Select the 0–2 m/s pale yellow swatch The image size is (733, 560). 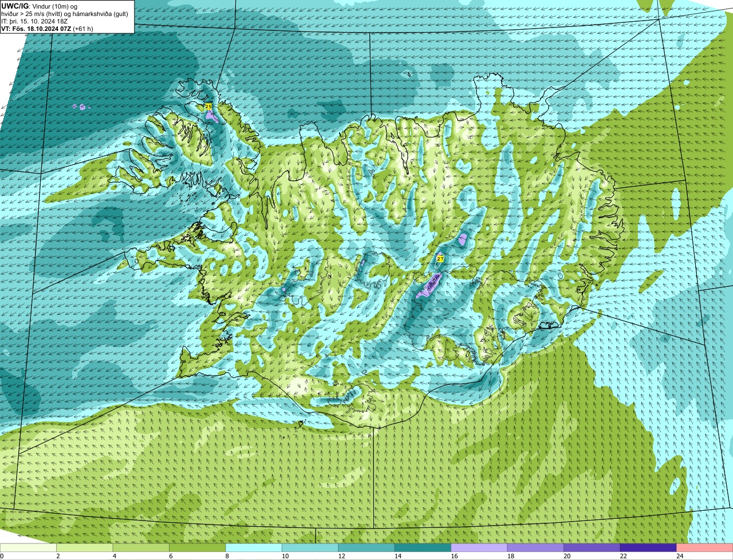(x=28, y=548)
